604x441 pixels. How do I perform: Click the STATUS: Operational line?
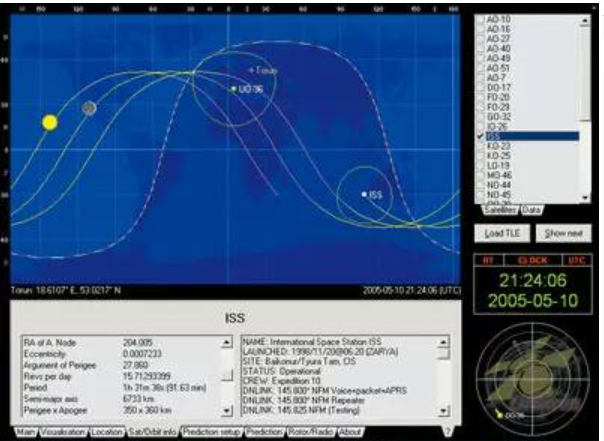coord(282,372)
